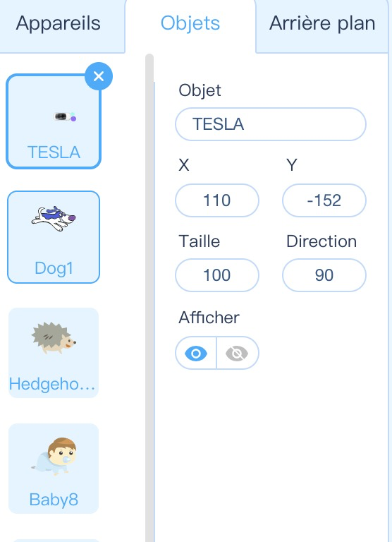
Task: Click the running dog image
Action: [x=54, y=219]
